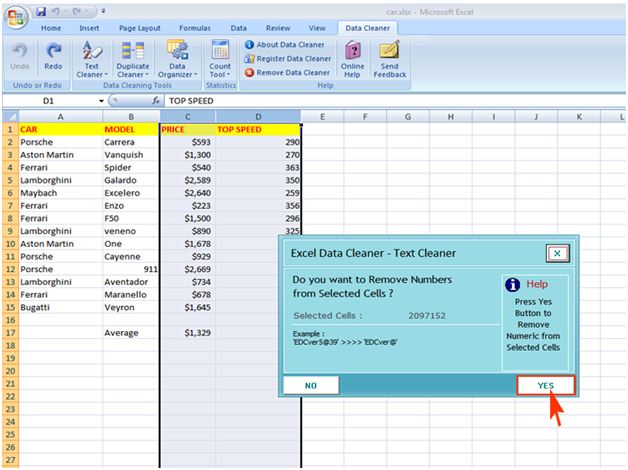This screenshot has width=628, height=470.
Task: Click the Cayenne cell
Action: point(131,257)
